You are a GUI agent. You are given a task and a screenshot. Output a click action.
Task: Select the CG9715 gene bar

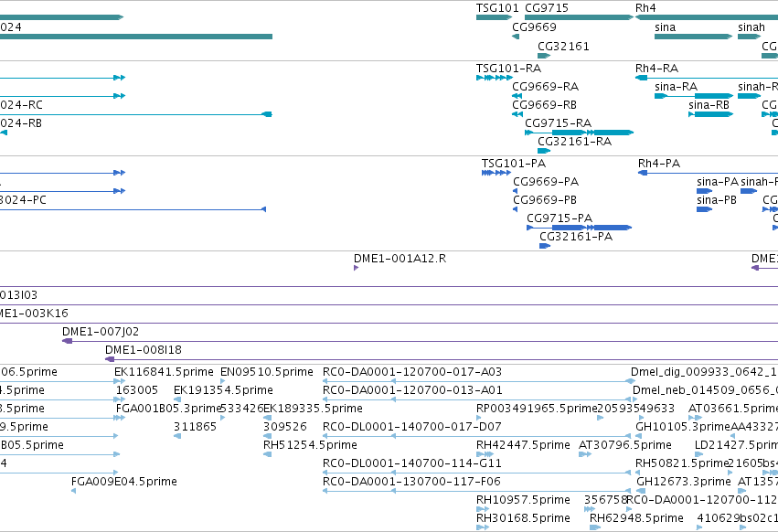click(x=579, y=17)
